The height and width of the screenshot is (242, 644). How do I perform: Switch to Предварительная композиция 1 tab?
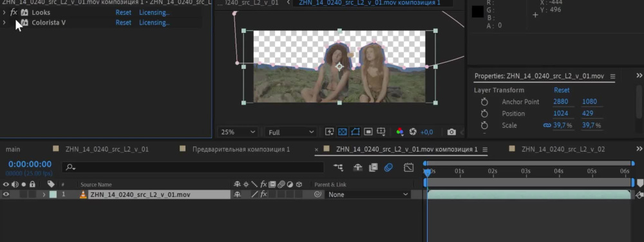coord(241,150)
